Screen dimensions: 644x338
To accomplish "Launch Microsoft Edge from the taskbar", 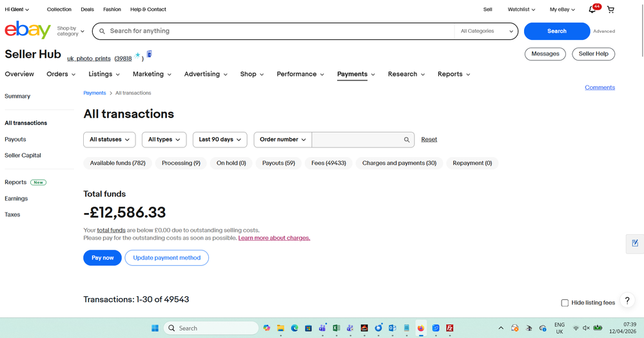I will [x=295, y=328].
